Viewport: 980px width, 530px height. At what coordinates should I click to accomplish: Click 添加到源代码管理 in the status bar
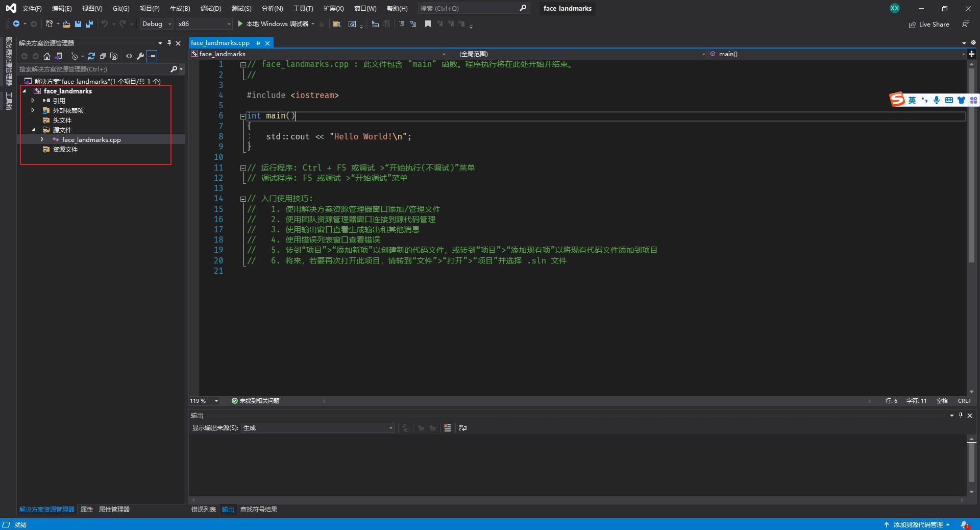coord(917,525)
